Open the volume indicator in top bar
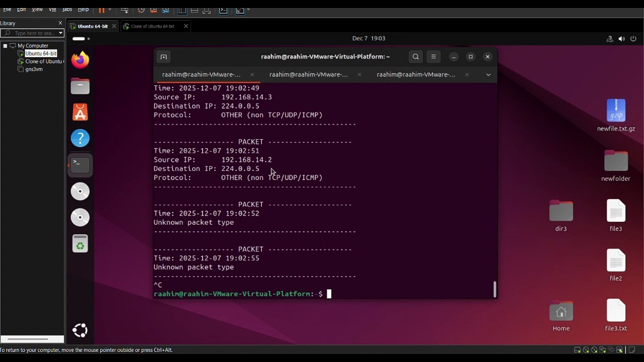The image size is (644, 362). pyautogui.click(x=622, y=39)
